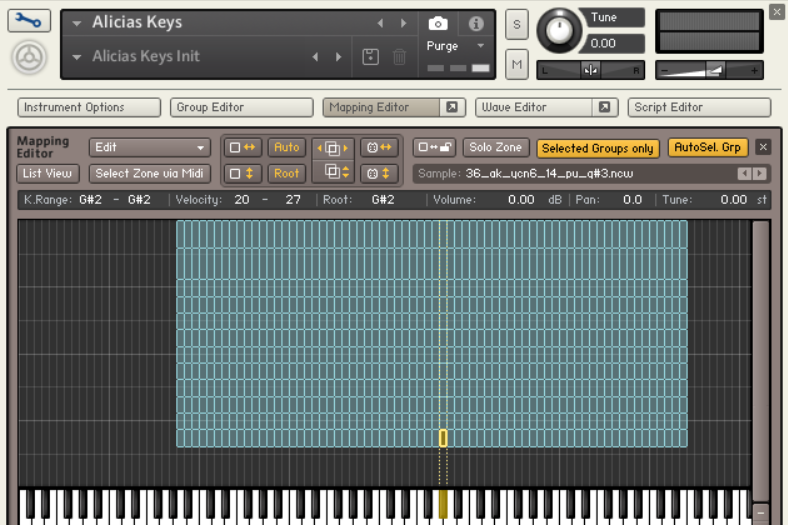Click the highlighted yellow piano key

pyautogui.click(x=443, y=503)
